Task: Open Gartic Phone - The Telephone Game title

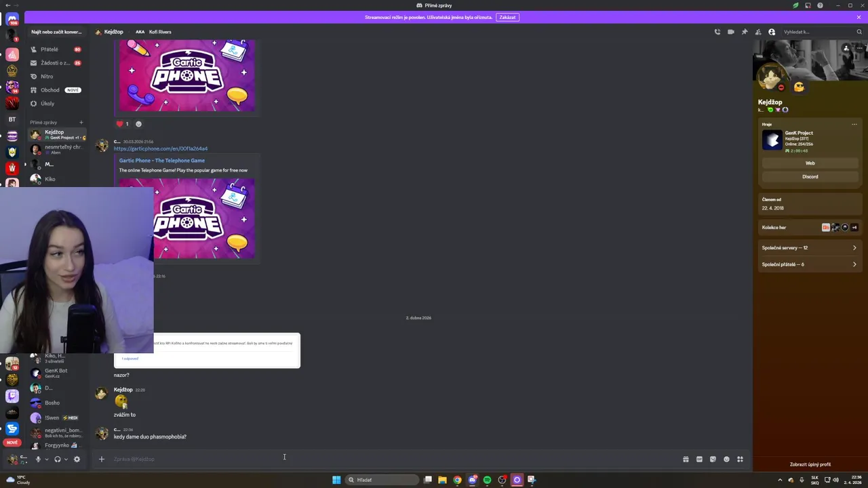Action: 162,161
